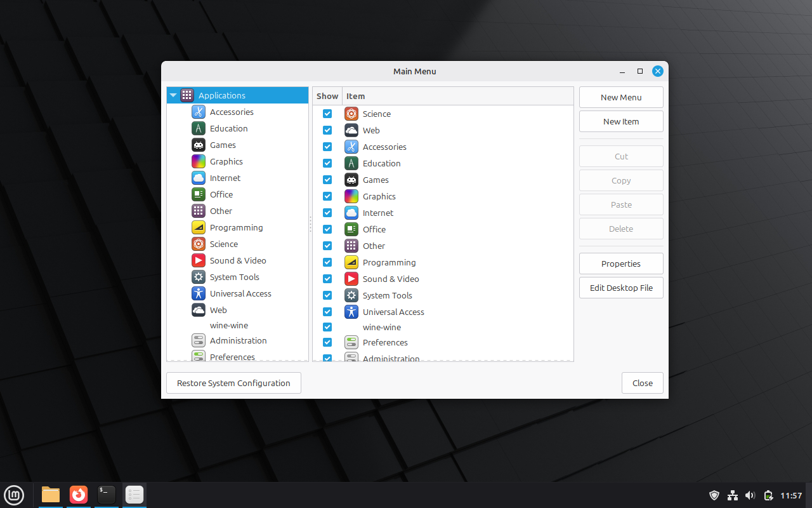
Task: Toggle the Show checkbox for wine-wine
Action: click(x=327, y=327)
